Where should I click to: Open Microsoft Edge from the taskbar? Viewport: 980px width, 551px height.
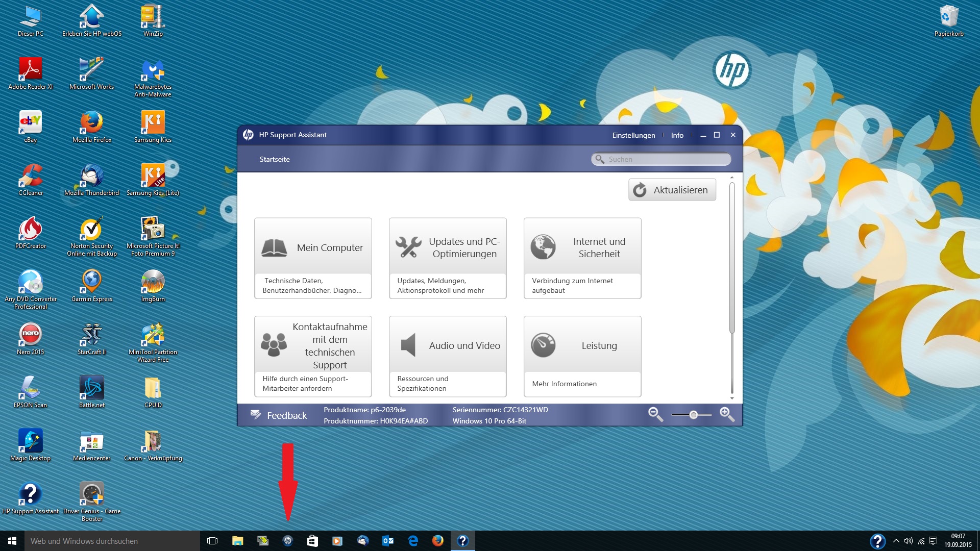click(413, 541)
